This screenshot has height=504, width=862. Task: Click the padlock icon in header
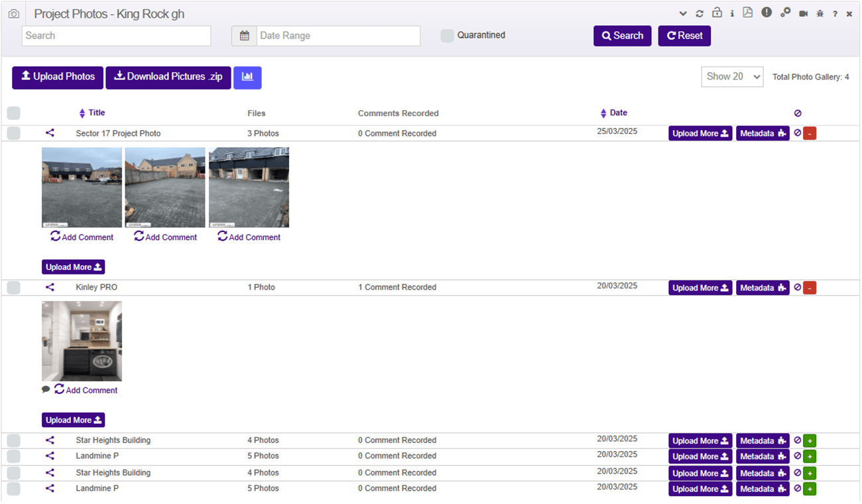(x=717, y=13)
